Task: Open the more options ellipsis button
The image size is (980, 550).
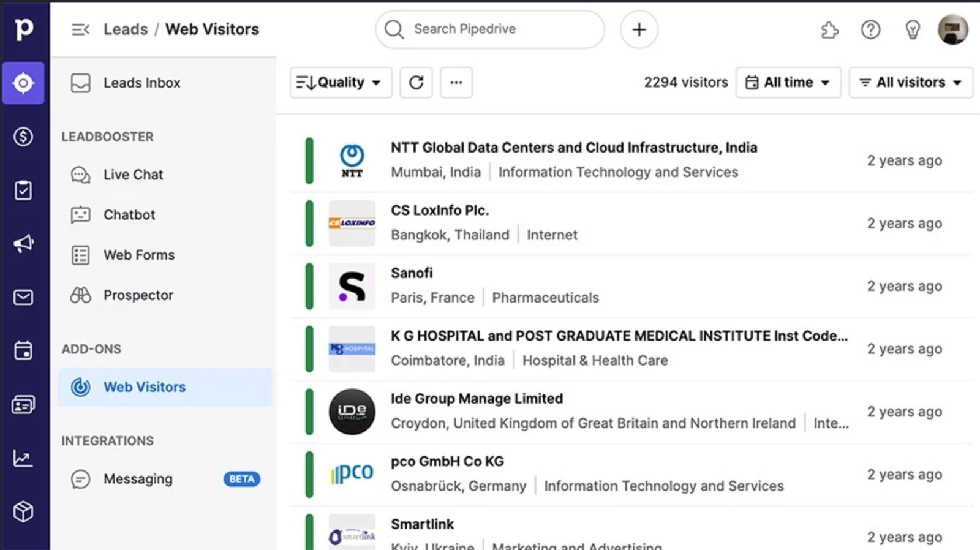Action: tap(456, 82)
